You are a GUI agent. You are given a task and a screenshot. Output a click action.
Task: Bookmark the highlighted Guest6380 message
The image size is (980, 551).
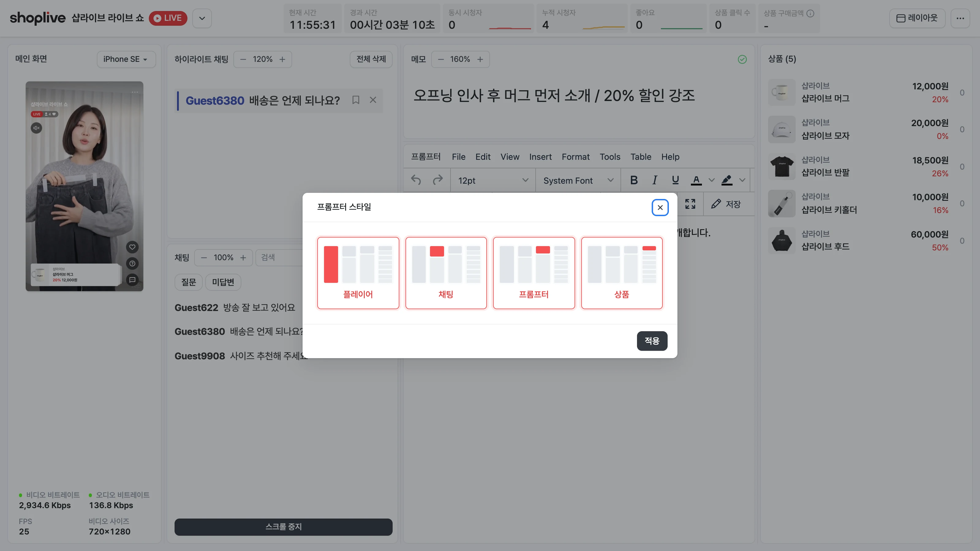click(x=356, y=100)
